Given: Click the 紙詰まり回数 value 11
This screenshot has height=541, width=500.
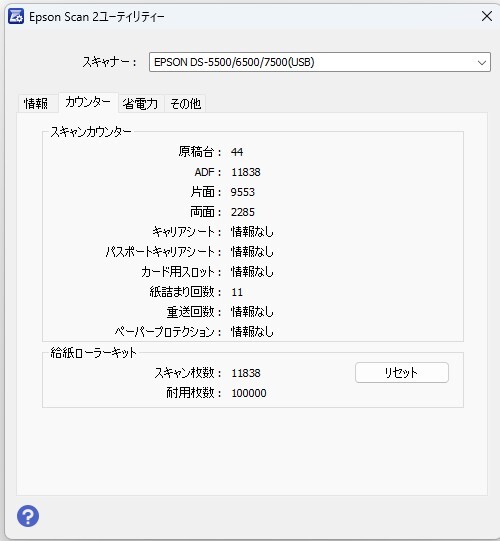Looking at the screenshot, I should coord(237,292).
